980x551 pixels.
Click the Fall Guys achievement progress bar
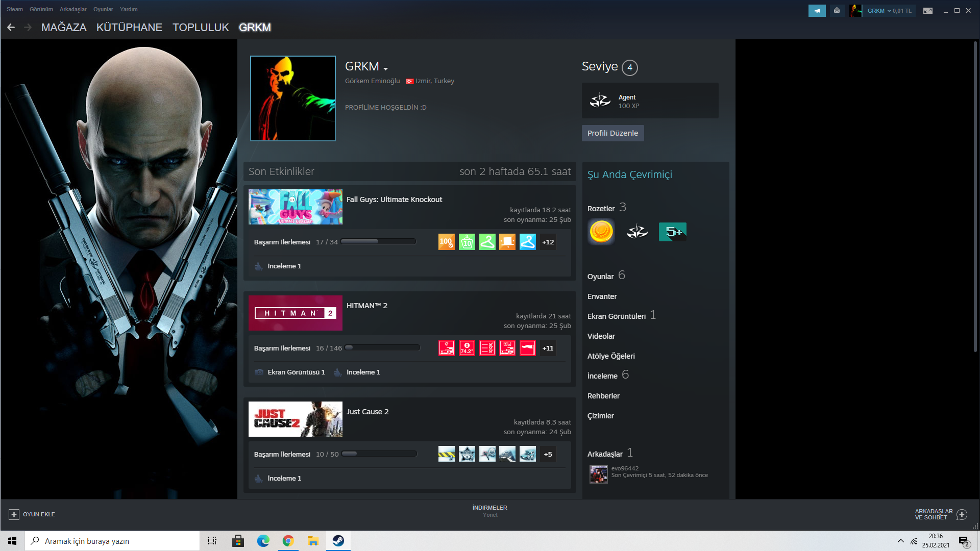point(378,242)
